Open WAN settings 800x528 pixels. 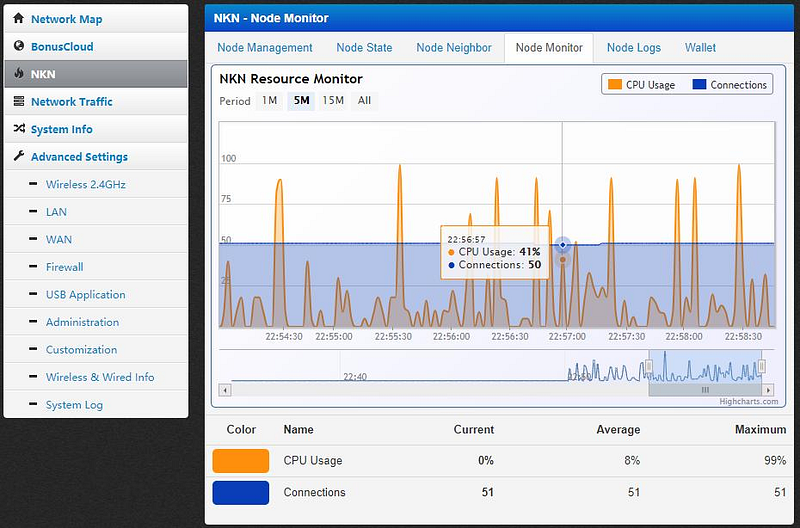click(59, 239)
